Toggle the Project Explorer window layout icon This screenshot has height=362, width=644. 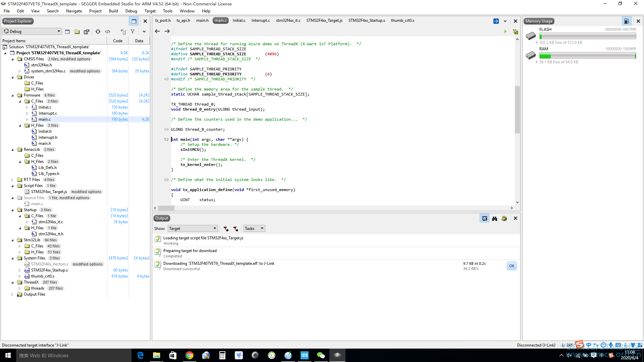134,21
